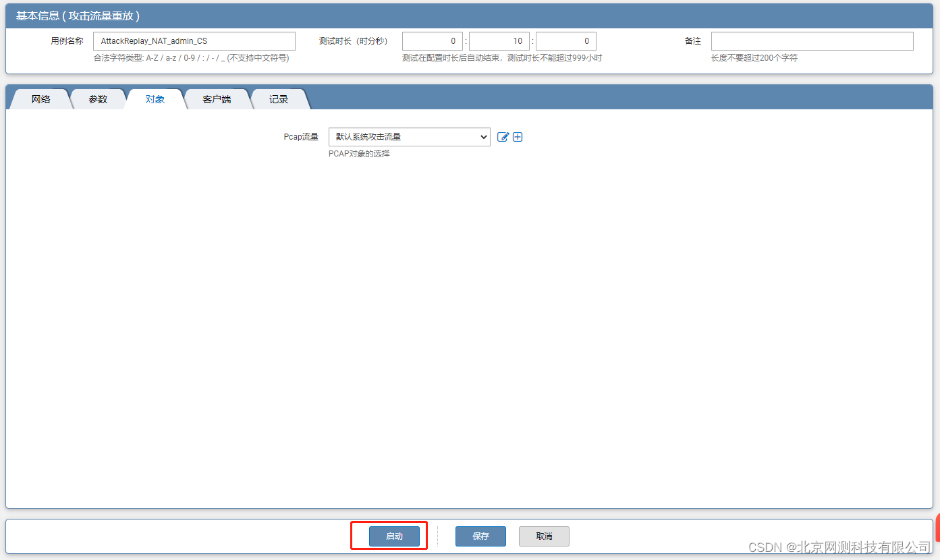Switch to the 参数 tab
The height and width of the screenshot is (560, 940).
98,99
